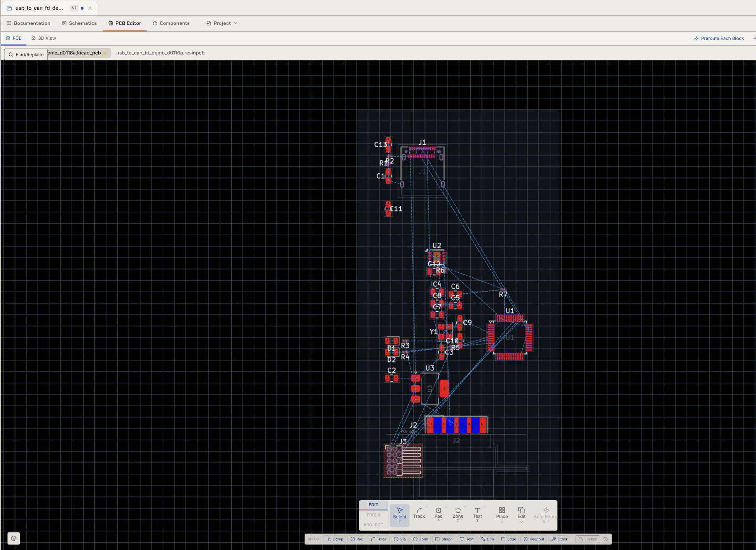Click the Auto Route tool
Screen dimensions: 756x550
pyautogui.click(x=545, y=514)
